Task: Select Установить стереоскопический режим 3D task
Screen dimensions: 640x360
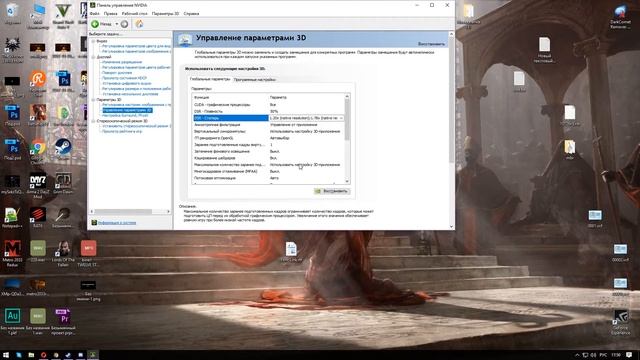Action: coord(136,126)
